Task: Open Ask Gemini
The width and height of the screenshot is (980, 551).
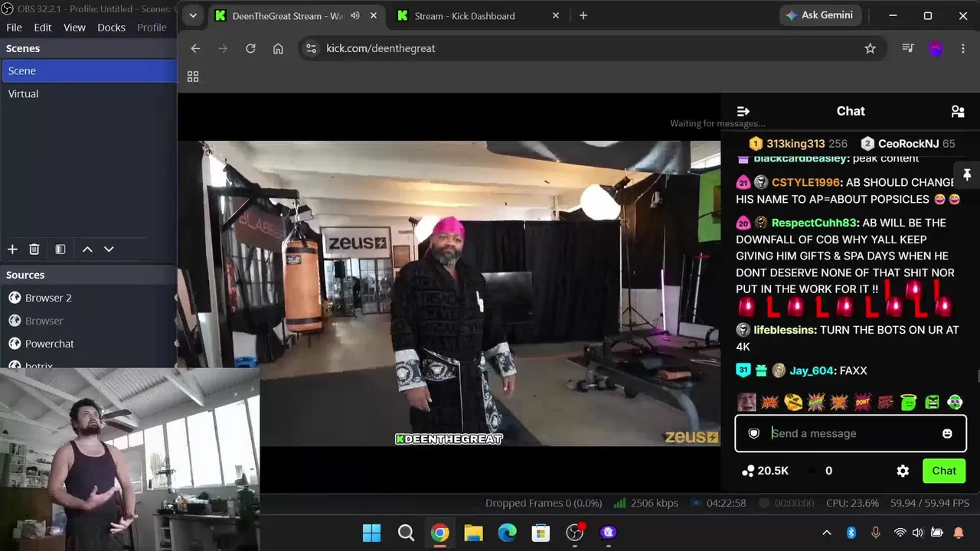Action: pyautogui.click(x=819, y=15)
